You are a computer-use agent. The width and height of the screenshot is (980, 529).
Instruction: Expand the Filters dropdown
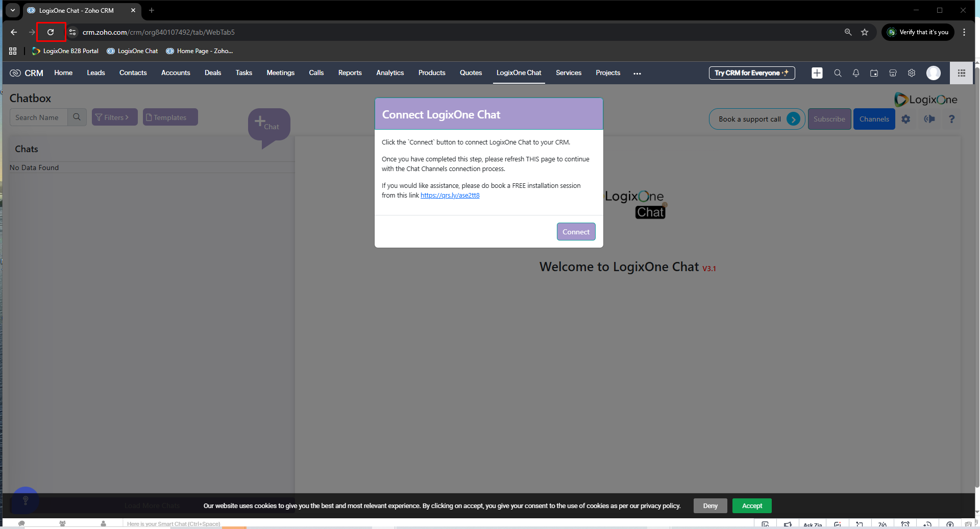tap(115, 117)
